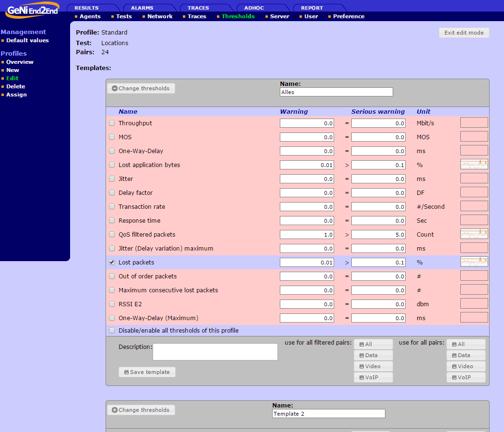This screenshot has width=504, height=432.
Task: Enable the Out of order packets checkbox
Action: (x=112, y=276)
